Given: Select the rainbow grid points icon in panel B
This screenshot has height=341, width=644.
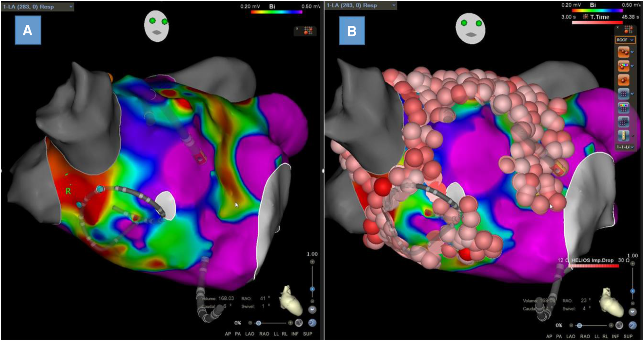Looking at the screenshot, I should [x=623, y=108].
